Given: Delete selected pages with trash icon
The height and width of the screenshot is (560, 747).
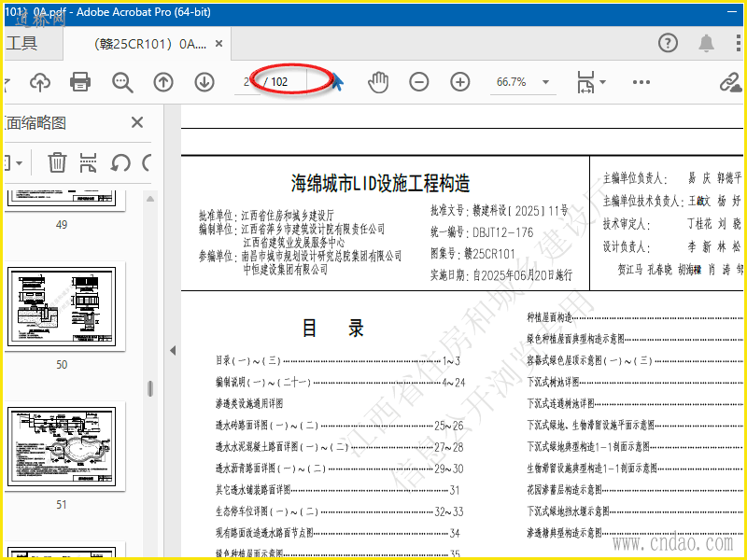Looking at the screenshot, I should (57, 162).
